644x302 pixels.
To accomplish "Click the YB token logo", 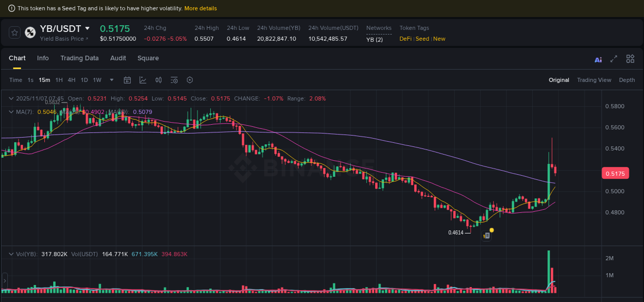I will 30,32.
